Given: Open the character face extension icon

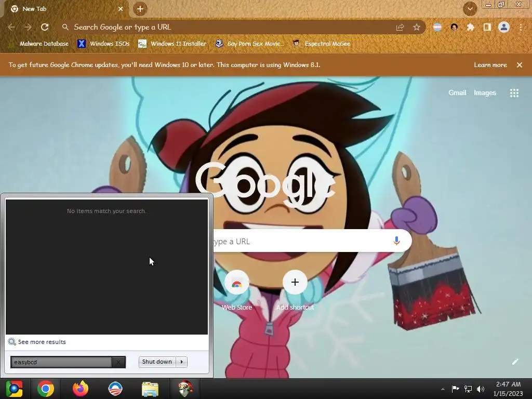Looking at the screenshot, I should pyautogui.click(x=454, y=27).
